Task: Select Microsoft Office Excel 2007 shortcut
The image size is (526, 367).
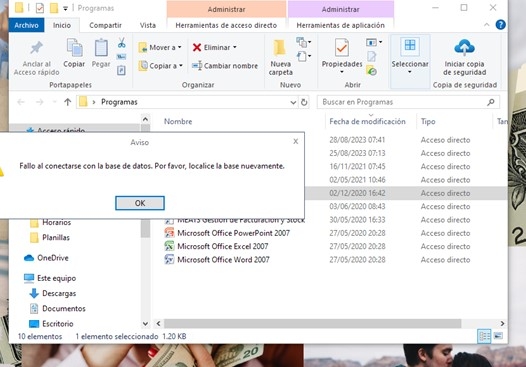Action: coord(222,246)
